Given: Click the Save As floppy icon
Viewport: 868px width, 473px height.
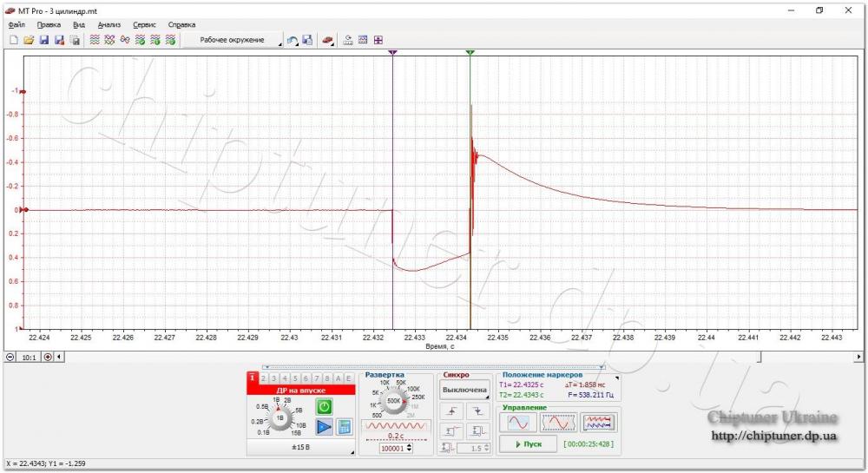Looking at the screenshot, I should click(59, 40).
